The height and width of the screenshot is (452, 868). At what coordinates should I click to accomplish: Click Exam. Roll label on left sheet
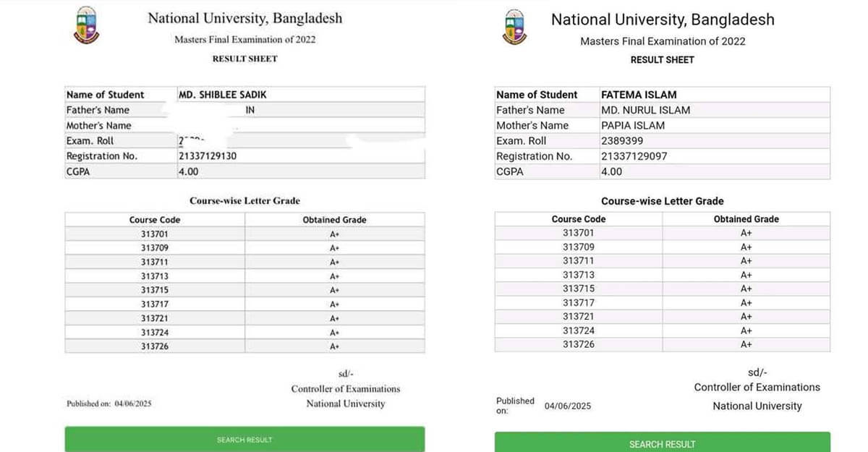[90, 141]
